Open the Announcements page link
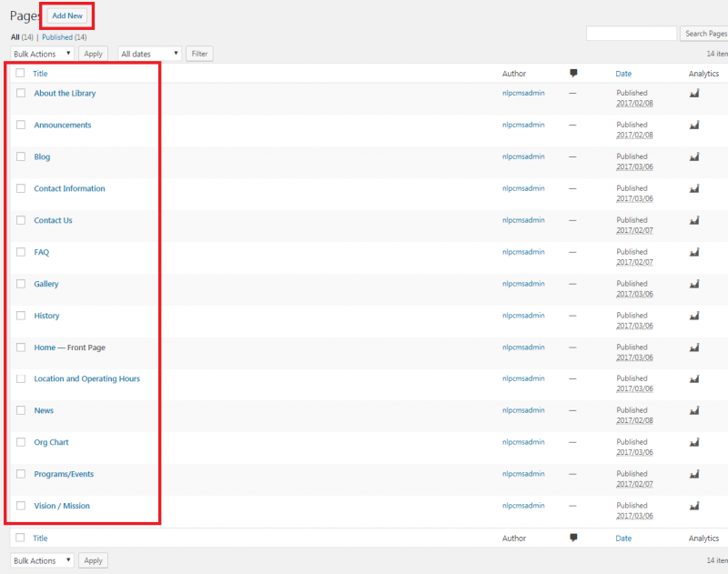 pyautogui.click(x=62, y=125)
